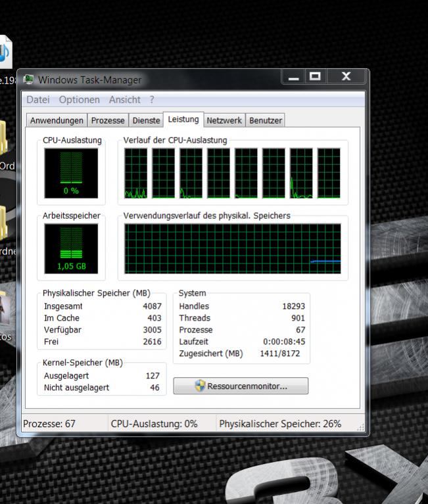Click the status bar text CPU-Auslastung: 0%

154,424
